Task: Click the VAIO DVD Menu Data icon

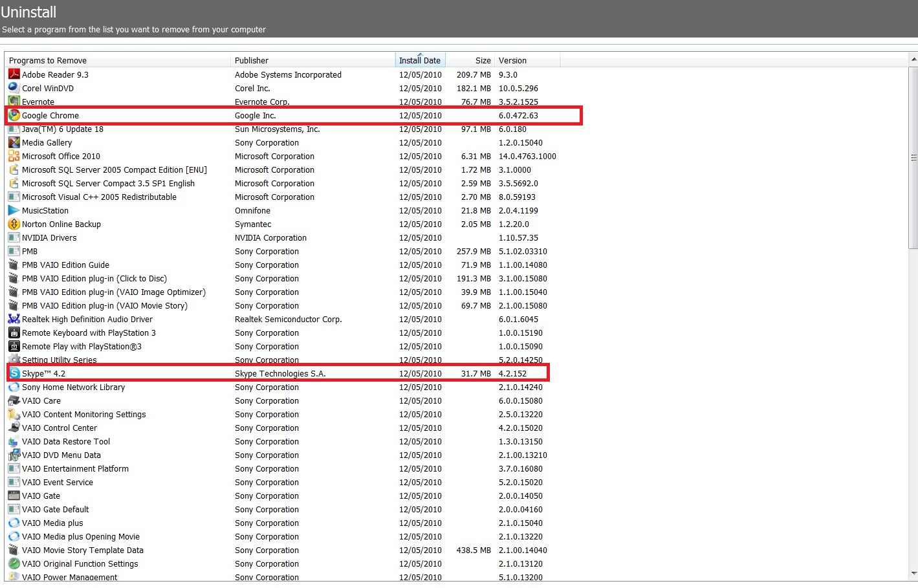Action: [x=14, y=455]
